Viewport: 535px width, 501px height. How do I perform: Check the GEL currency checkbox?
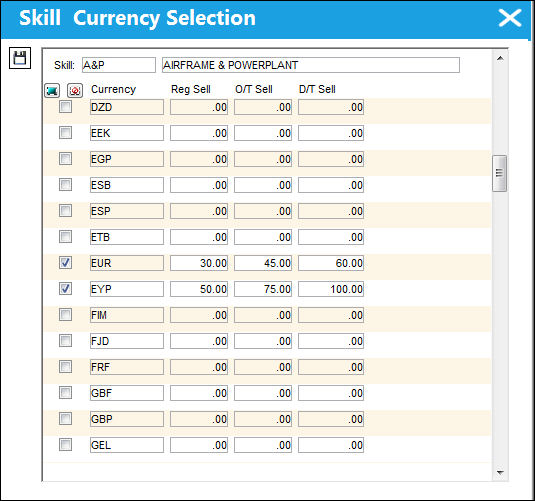coord(65,445)
